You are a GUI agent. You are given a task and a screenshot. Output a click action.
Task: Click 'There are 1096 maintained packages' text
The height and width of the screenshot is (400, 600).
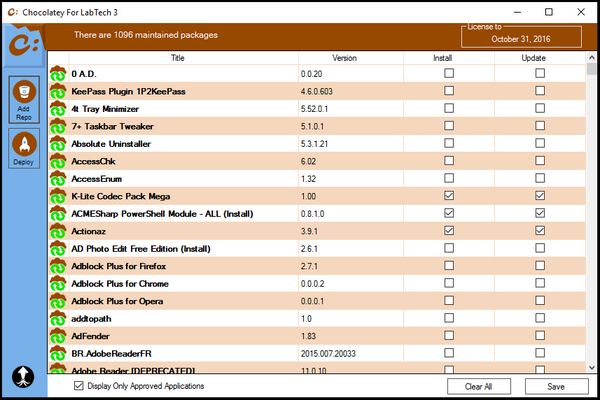[x=146, y=35]
